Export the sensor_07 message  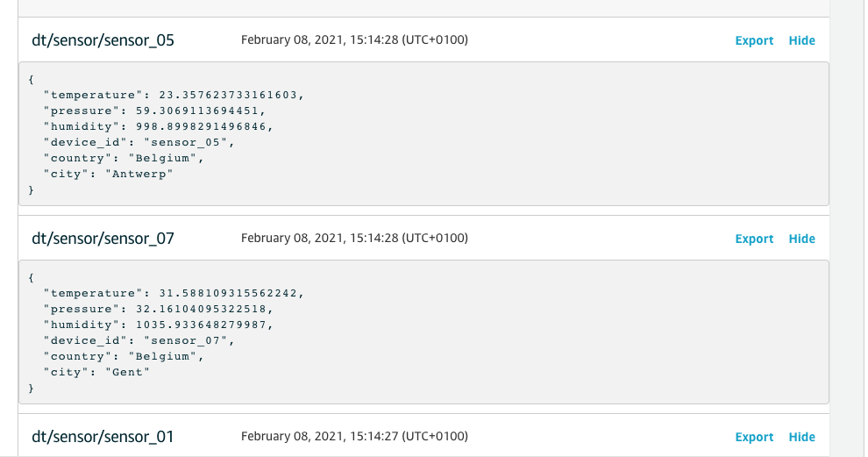(x=754, y=239)
